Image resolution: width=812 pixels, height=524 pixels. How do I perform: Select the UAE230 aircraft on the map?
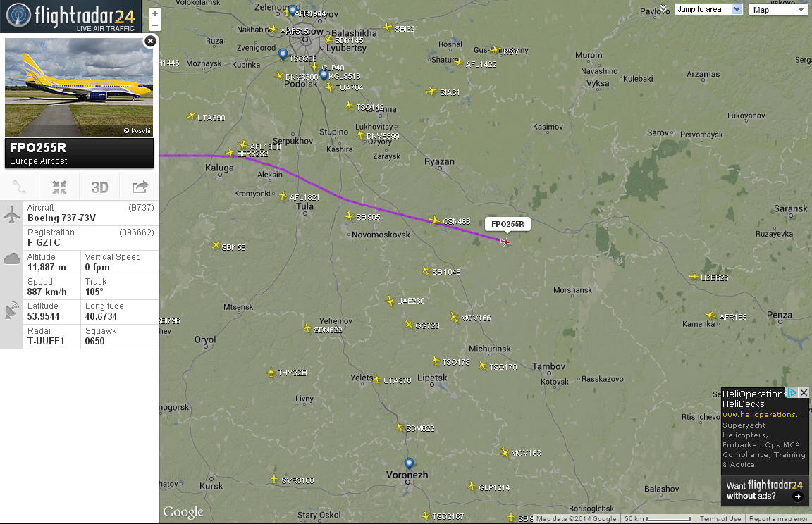tap(390, 301)
